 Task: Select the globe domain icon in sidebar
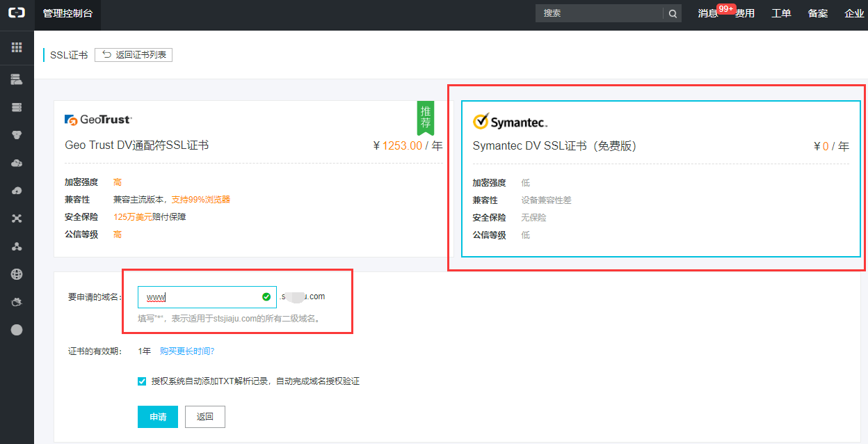click(x=17, y=274)
